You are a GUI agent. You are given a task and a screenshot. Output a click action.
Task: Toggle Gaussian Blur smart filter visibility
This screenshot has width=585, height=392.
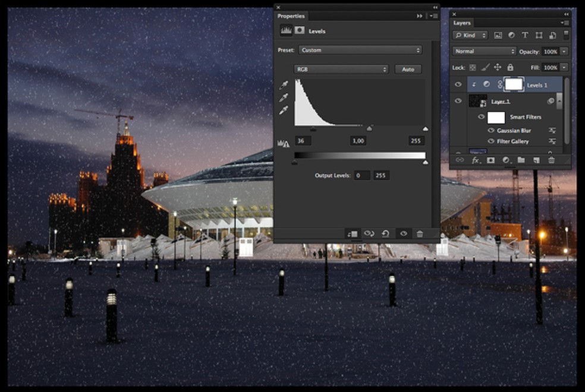491,130
